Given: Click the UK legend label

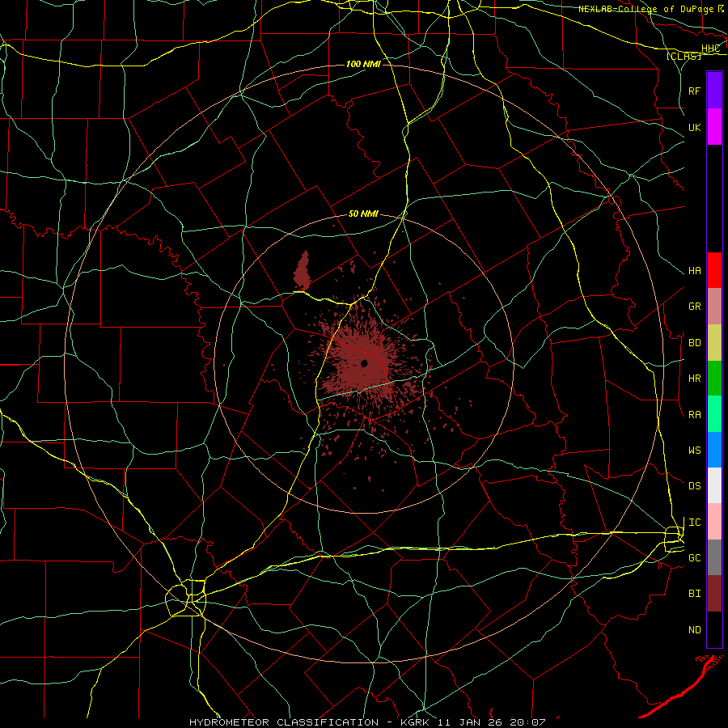Looking at the screenshot, I should [x=695, y=127].
